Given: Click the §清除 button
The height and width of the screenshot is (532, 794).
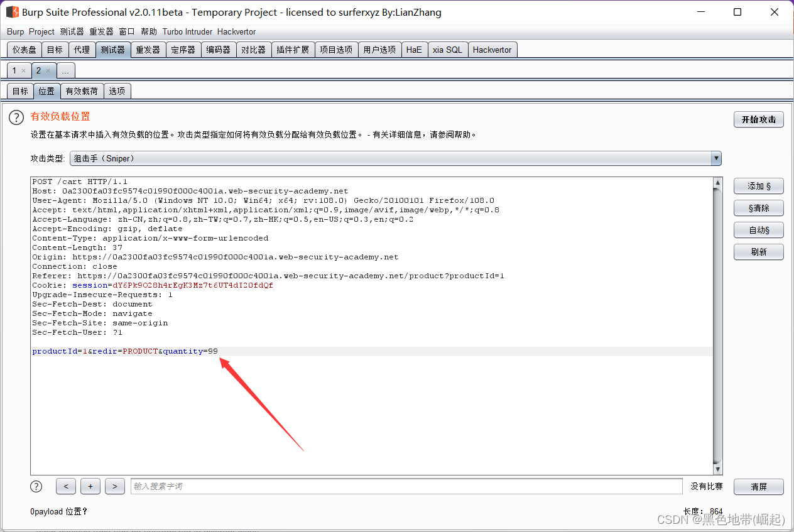Looking at the screenshot, I should (758, 208).
